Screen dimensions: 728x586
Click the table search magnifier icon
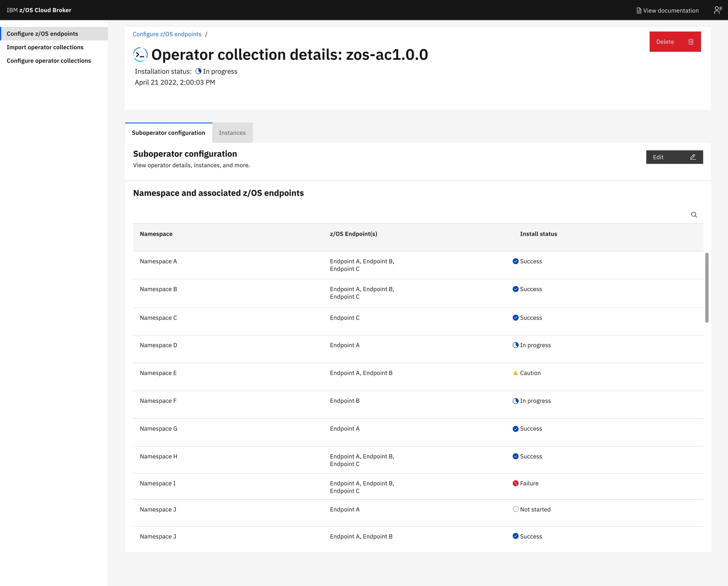point(694,215)
